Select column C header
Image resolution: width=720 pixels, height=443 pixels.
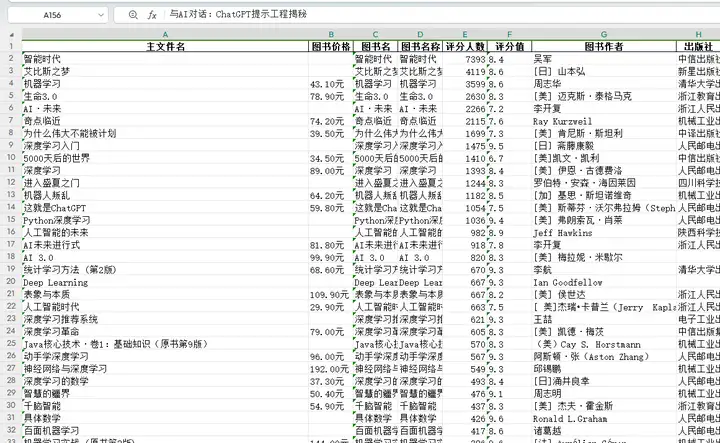375,34
